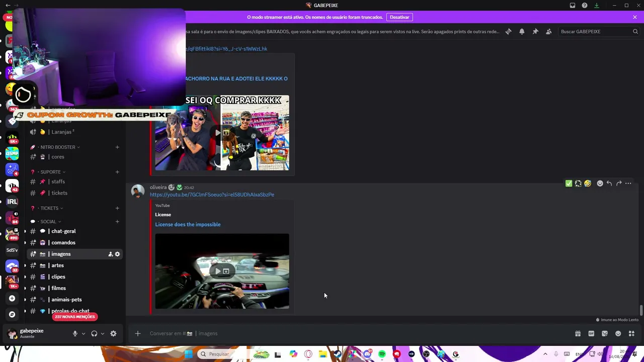
Task: Open the Discord inbox icon
Action: pyautogui.click(x=573, y=6)
